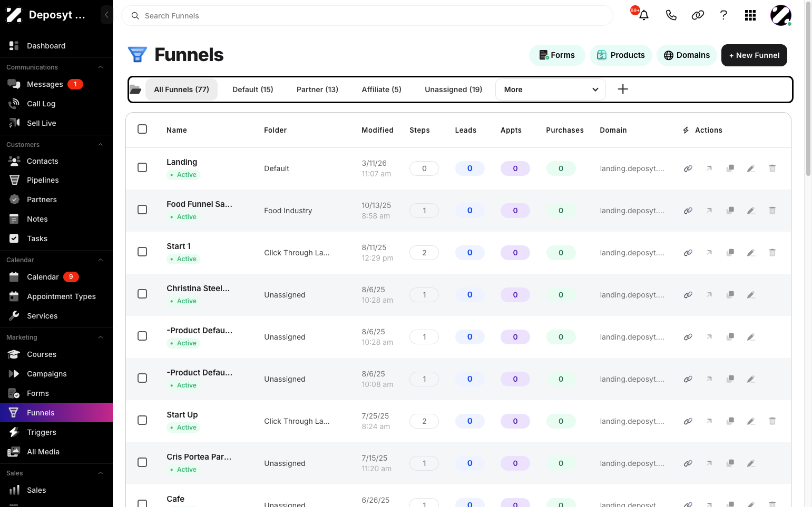Open the More folders dropdown
Viewport: 812px width, 507px height.
pos(551,90)
